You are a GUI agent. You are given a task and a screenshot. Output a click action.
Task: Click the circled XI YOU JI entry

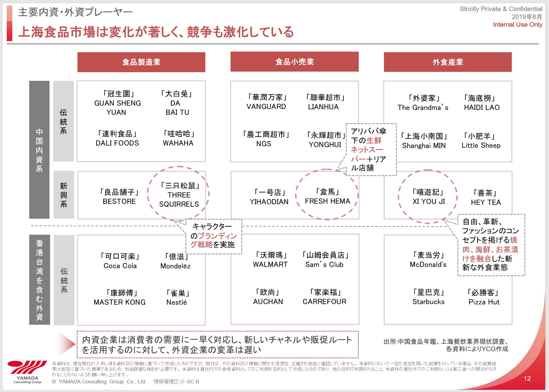pyautogui.click(x=428, y=197)
